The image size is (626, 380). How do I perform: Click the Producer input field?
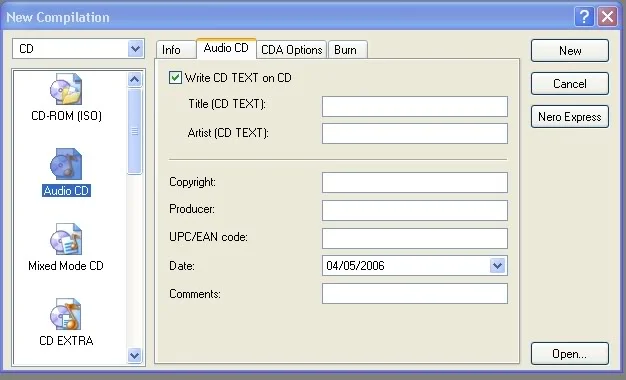coord(415,210)
